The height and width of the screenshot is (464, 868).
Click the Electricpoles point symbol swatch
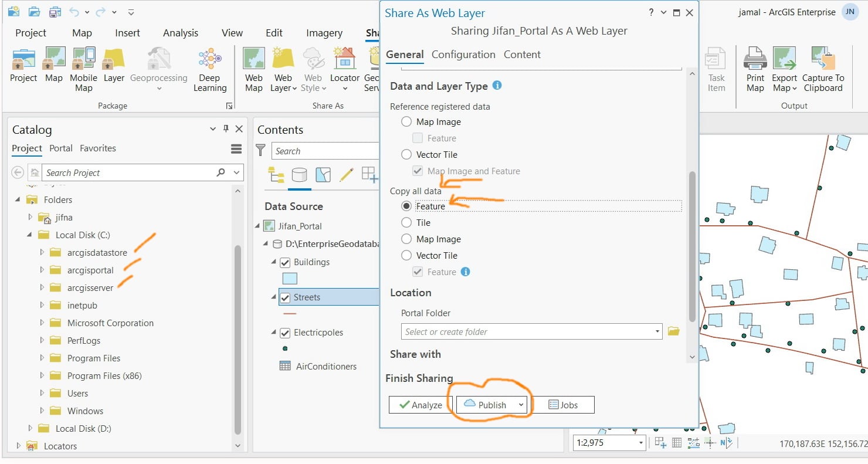click(285, 348)
